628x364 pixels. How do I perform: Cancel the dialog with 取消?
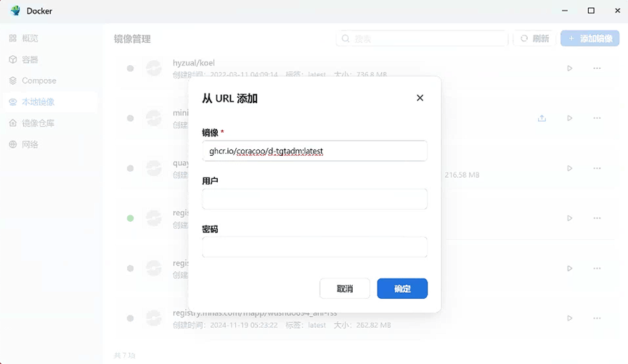point(344,289)
